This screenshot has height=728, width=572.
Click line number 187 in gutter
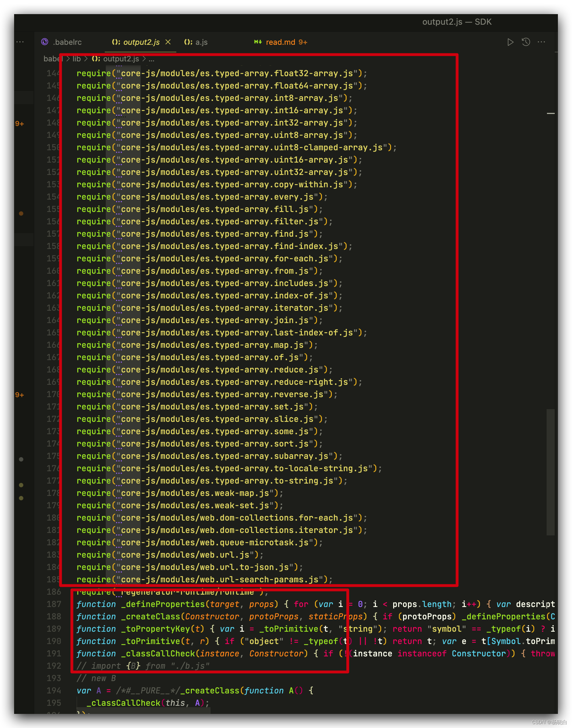(54, 604)
